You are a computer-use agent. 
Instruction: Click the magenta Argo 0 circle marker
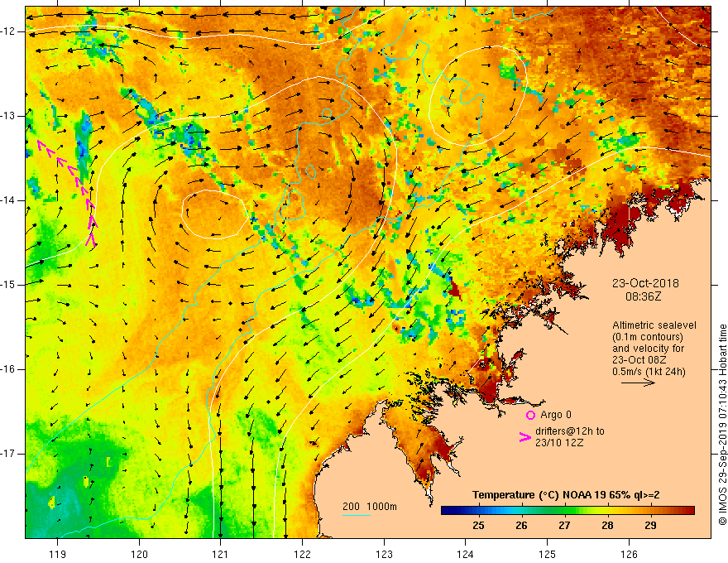point(530,415)
